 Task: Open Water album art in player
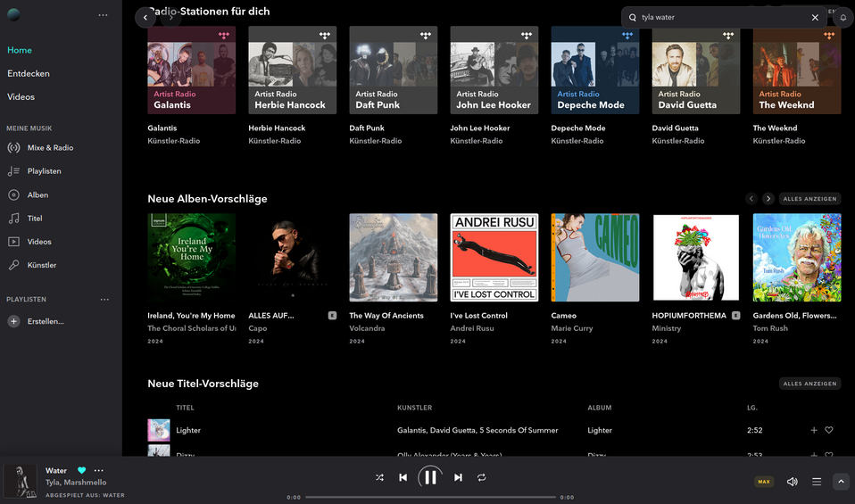click(x=21, y=481)
